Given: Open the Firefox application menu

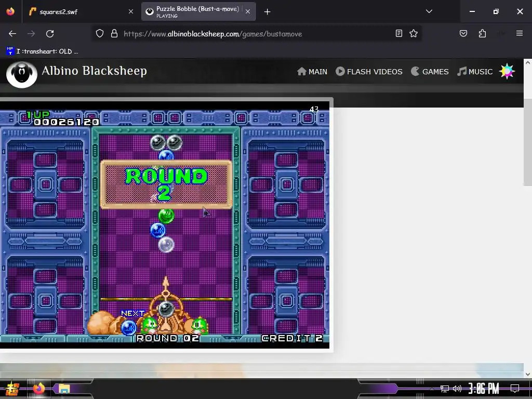Looking at the screenshot, I should [x=519, y=33].
